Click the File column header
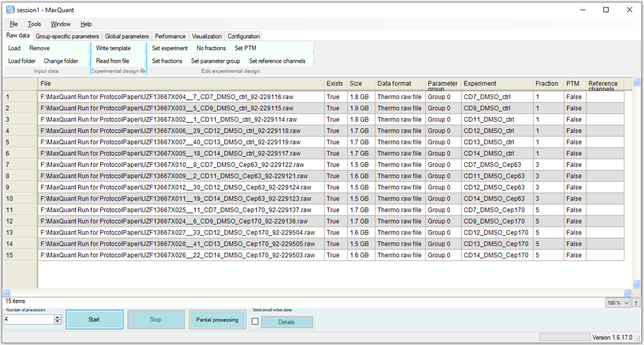644x345 pixels. 181,84
